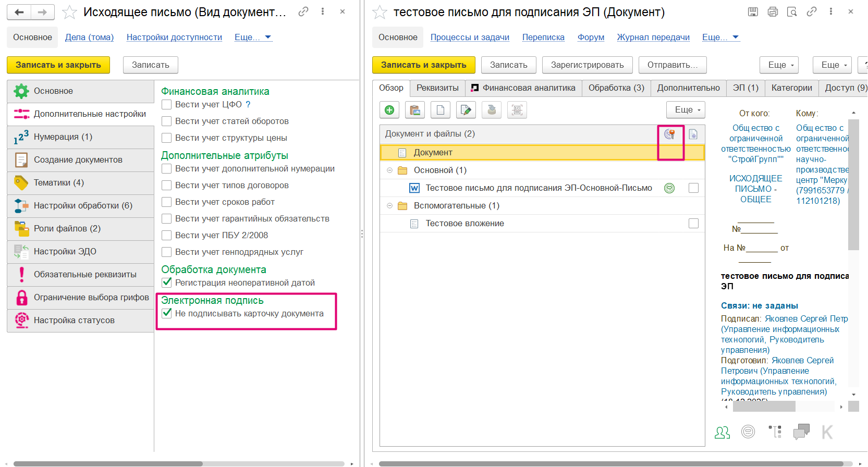The image size is (868, 467).
Task: Tick checkbox beside 'Тестовое вложение' file
Action: (x=693, y=223)
